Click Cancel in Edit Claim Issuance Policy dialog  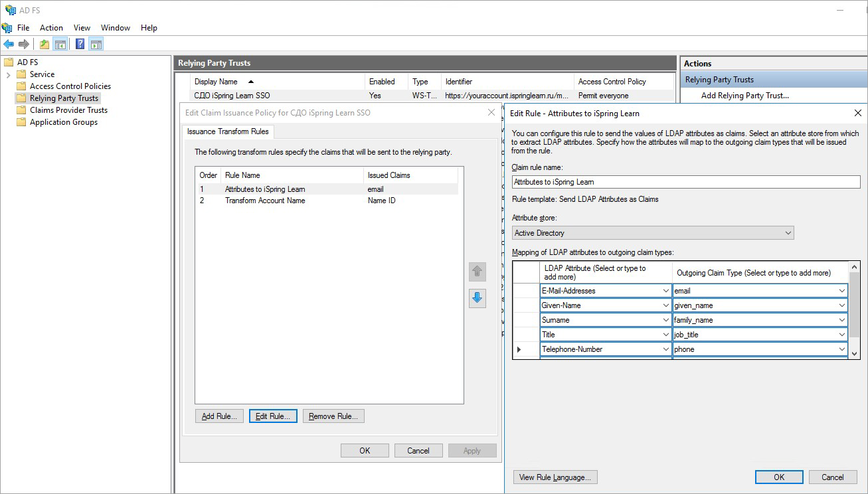[418, 450]
